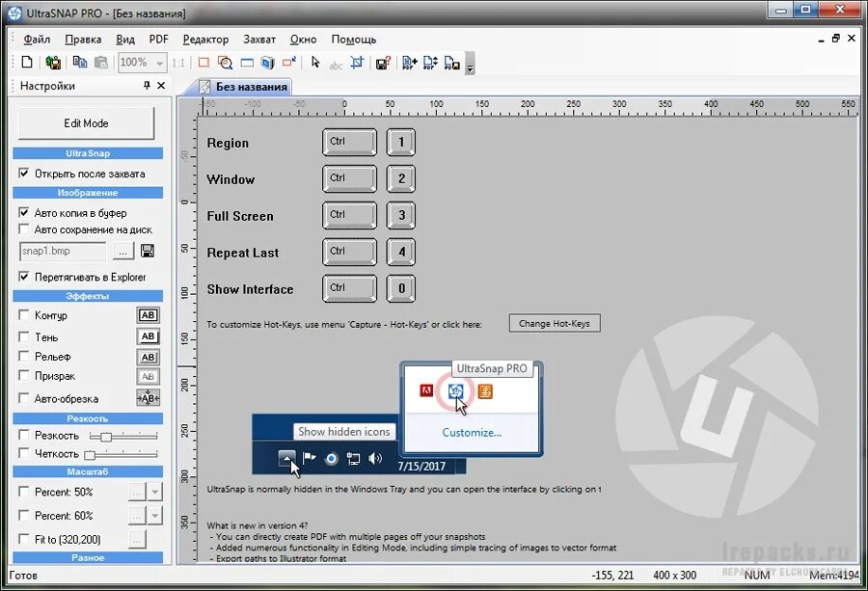Click the Save PDF icon

(x=451, y=63)
